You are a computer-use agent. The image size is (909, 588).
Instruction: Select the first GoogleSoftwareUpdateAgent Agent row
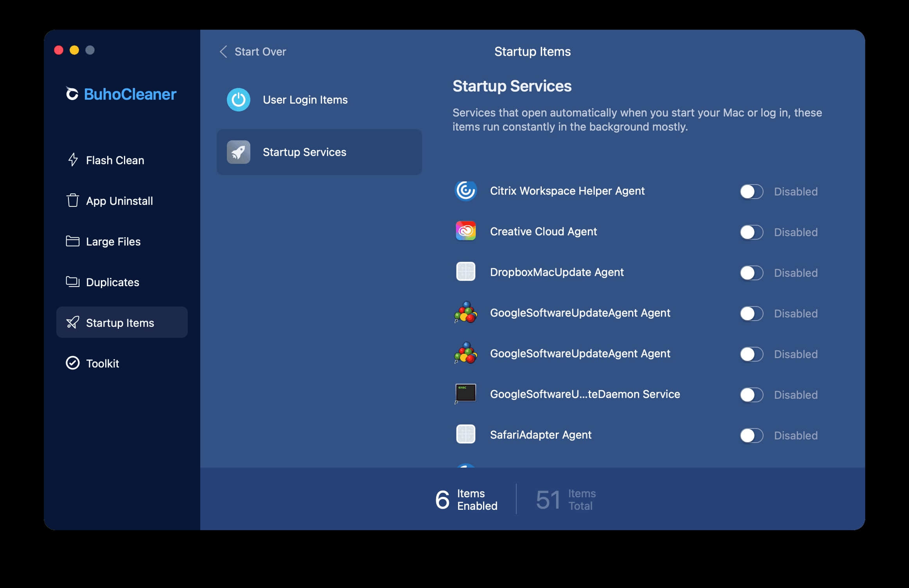[580, 313]
